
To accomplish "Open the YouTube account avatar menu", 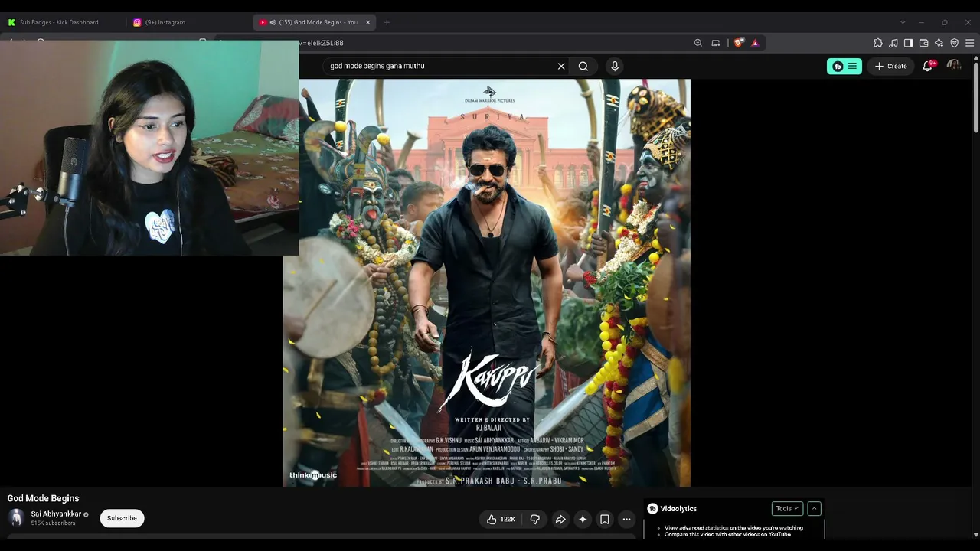I will click(x=954, y=66).
